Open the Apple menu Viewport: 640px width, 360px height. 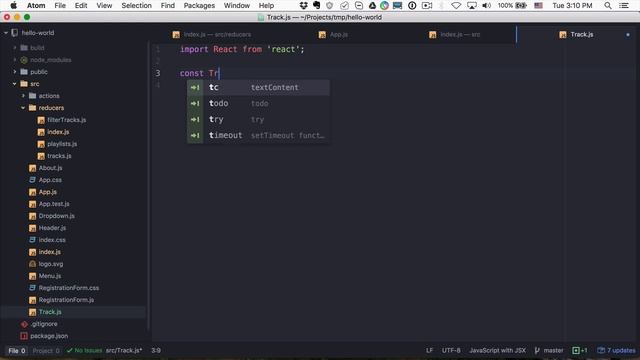tap(13, 5)
